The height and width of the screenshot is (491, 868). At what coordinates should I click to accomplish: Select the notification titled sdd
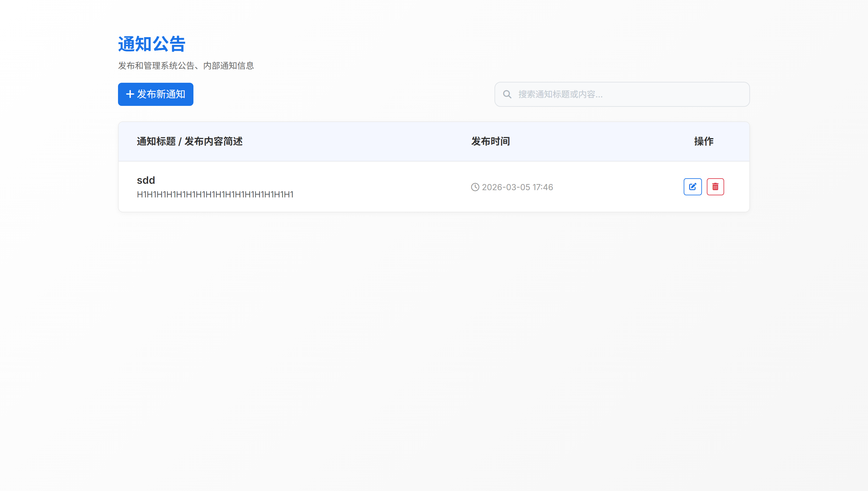(x=146, y=180)
